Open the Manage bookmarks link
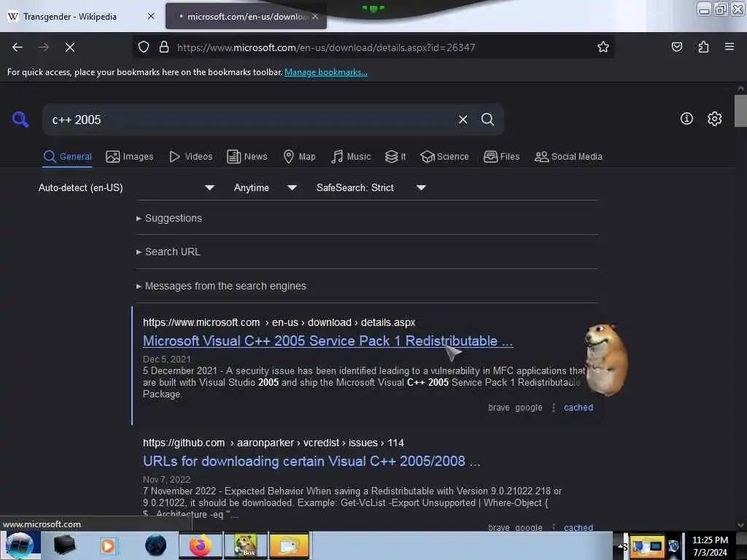Viewport: 747px width, 560px height. (326, 72)
